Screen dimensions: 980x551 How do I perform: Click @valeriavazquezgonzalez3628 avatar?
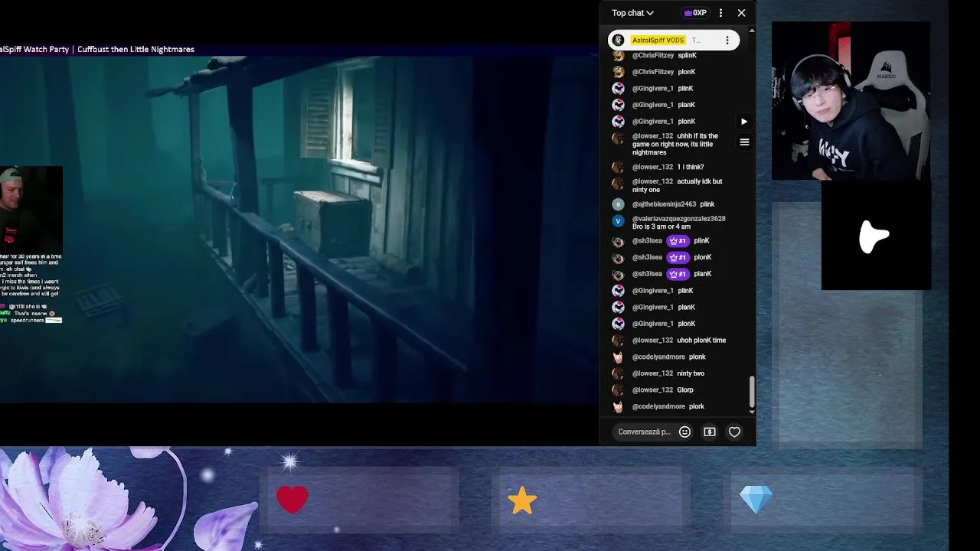(618, 221)
